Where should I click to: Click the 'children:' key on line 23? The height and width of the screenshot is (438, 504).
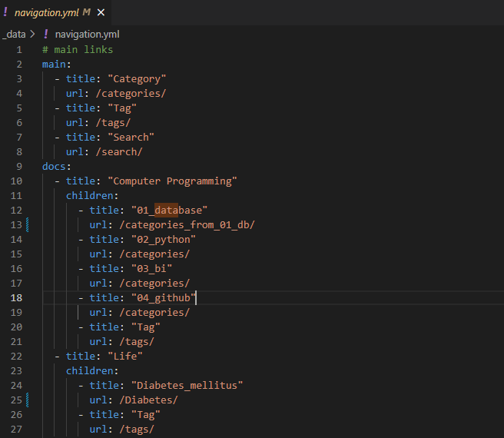[x=92, y=371]
